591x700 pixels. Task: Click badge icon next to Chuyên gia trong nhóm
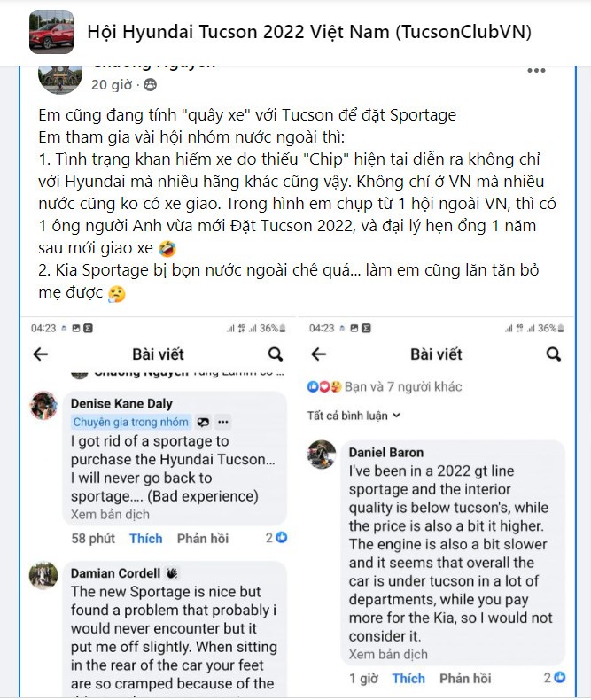click(x=203, y=422)
